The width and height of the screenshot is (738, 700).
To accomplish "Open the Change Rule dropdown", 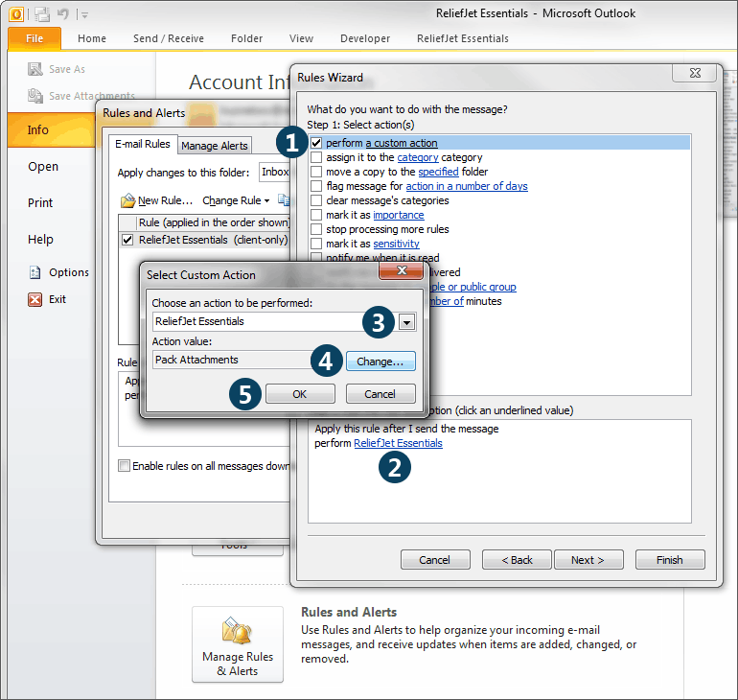I will tap(236, 200).
